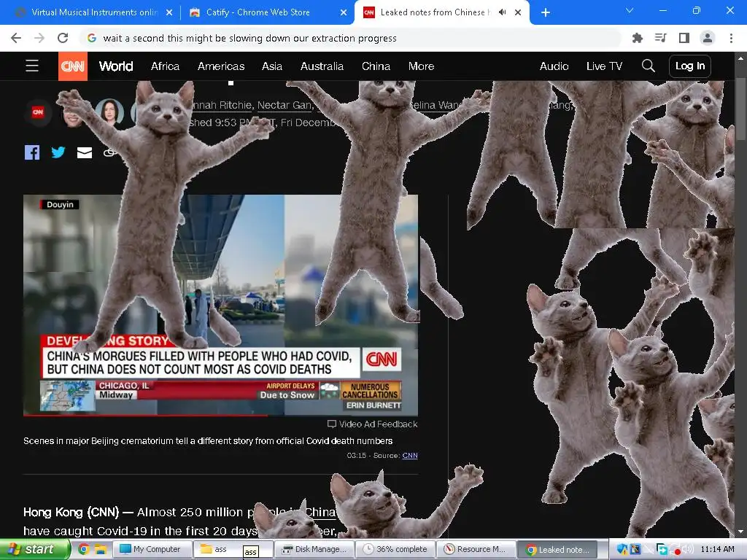Open tab search chevron

tap(630, 10)
